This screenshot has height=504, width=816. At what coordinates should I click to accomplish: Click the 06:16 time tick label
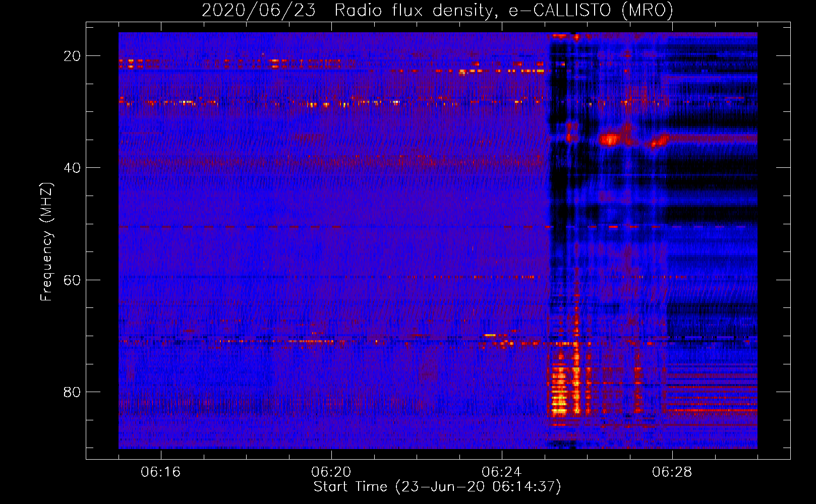161,472
